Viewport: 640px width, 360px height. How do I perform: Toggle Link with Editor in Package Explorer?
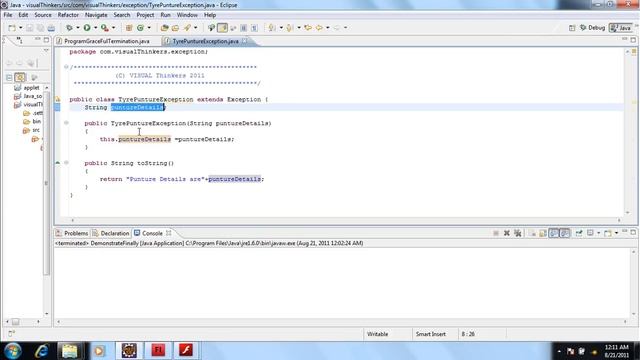pos(20,78)
